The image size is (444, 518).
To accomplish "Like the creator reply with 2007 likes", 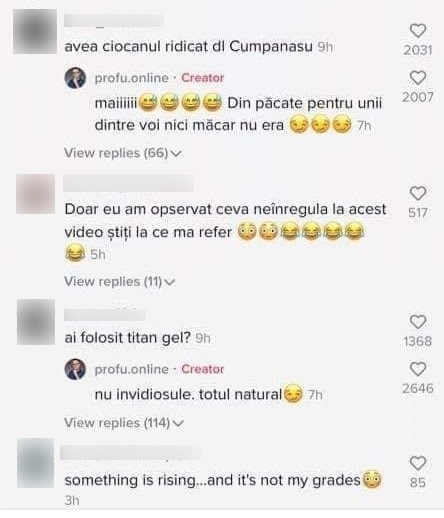I will [418, 78].
